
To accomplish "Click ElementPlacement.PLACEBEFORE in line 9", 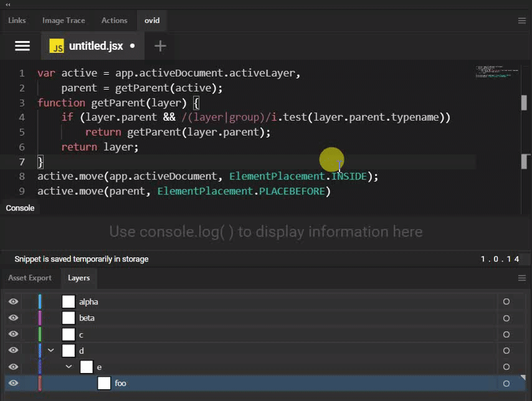I will click(241, 191).
